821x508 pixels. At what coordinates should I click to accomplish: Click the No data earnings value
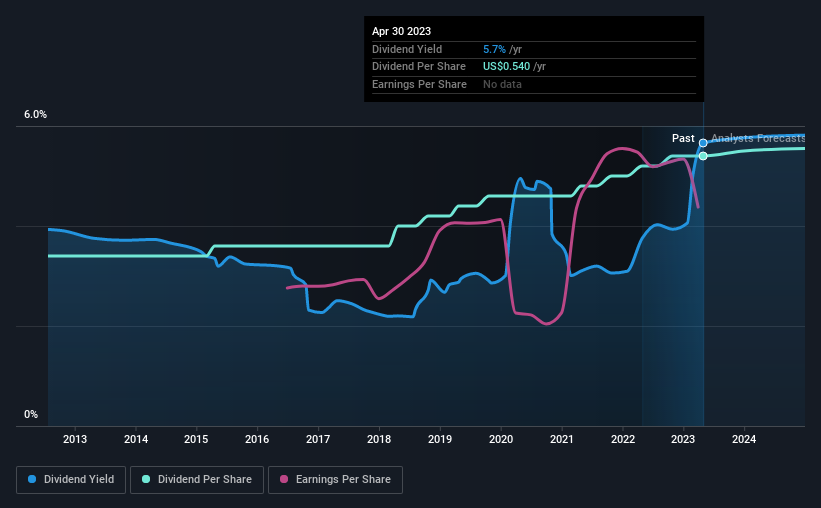[502, 84]
